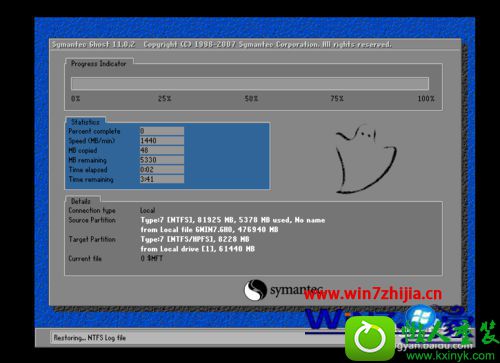Click the Details panel heading
The width and height of the screenshot is (500, 363).
point(81,201)
